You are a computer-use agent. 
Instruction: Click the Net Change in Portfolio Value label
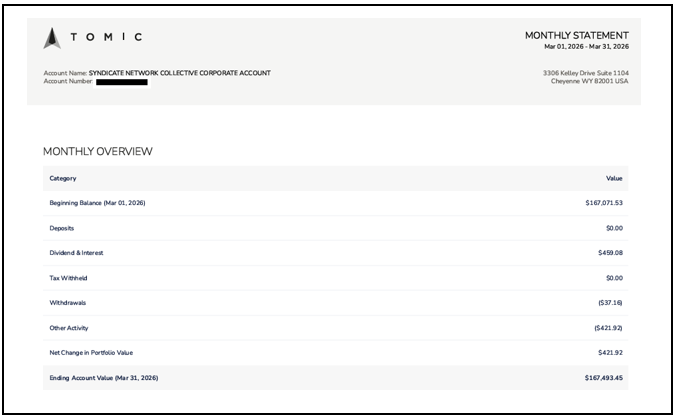coord(91,353)
